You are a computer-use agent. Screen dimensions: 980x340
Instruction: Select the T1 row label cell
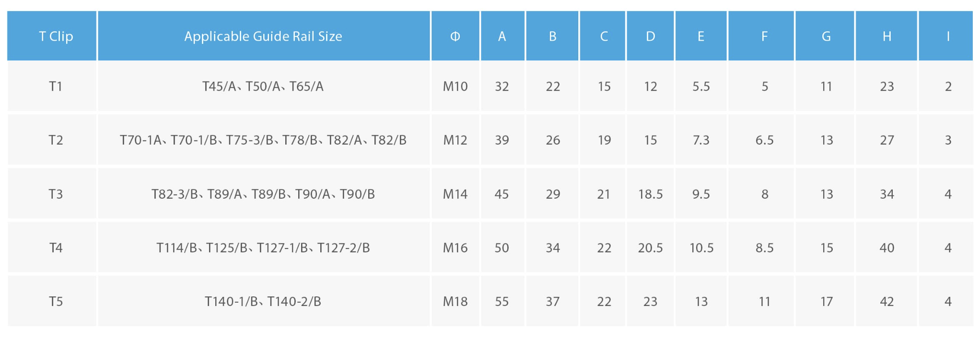tap(56, 87)
